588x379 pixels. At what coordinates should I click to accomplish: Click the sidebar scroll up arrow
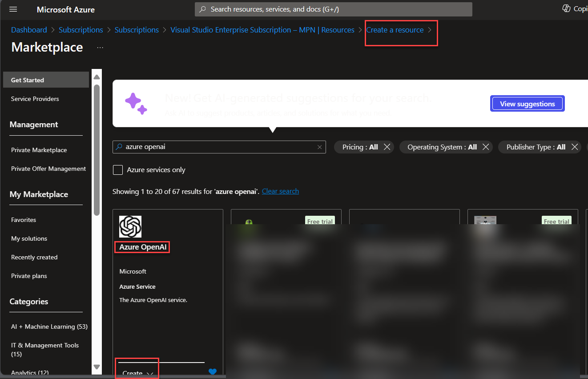pos(97,77)
